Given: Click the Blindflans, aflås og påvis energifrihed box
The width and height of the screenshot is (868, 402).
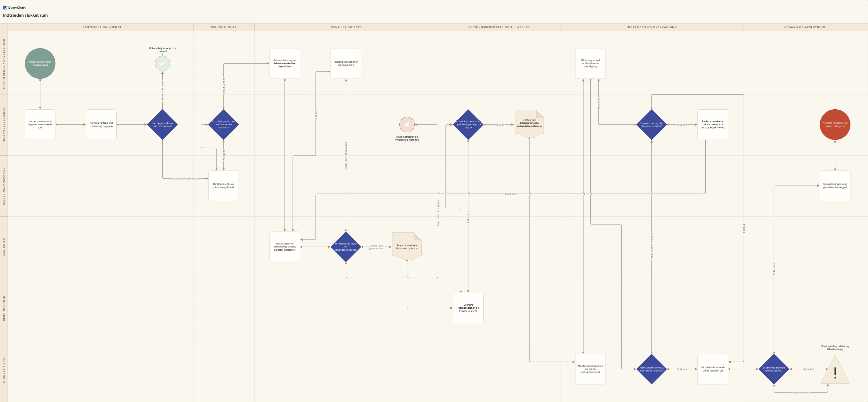Looking at the screenshot, I should (223, 186).
